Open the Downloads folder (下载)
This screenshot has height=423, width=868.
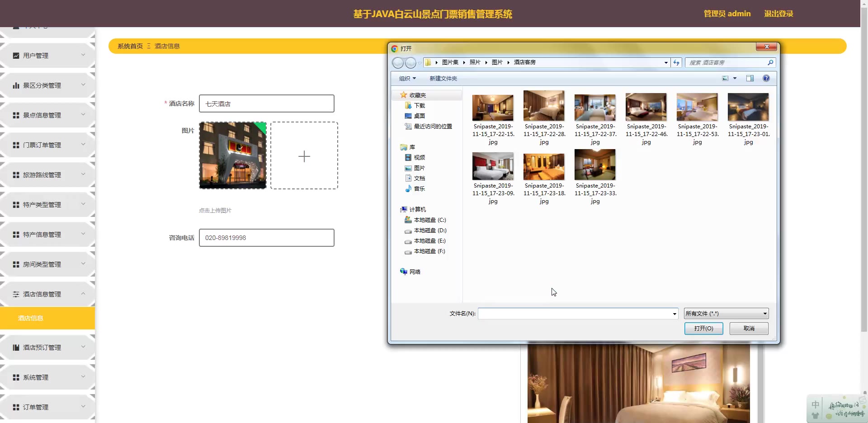point(415,105)
